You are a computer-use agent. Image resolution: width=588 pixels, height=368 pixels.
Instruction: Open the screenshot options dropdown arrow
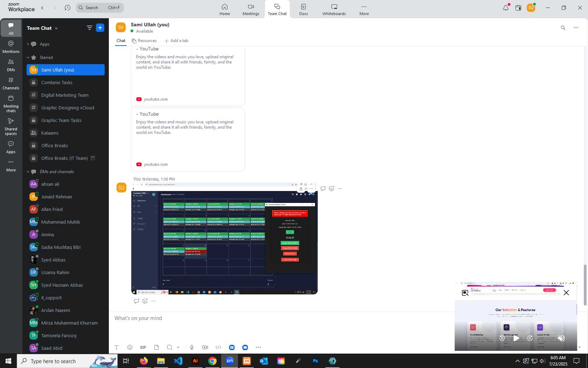178,347
